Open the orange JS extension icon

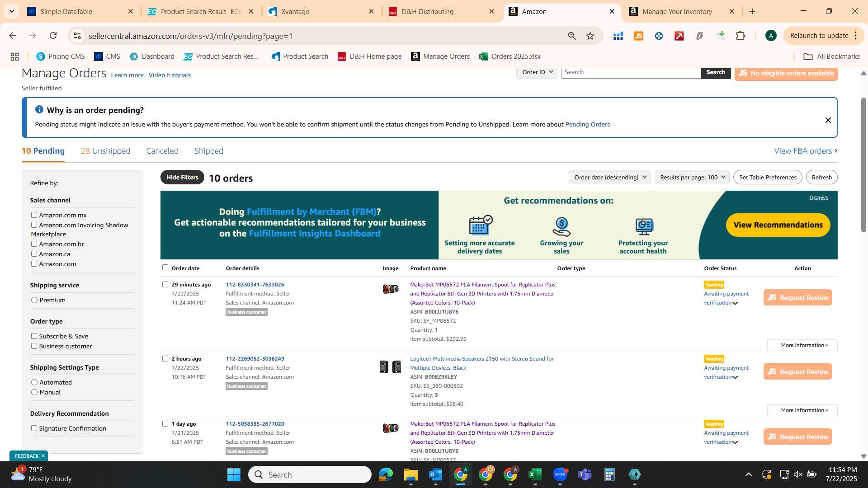638,36
